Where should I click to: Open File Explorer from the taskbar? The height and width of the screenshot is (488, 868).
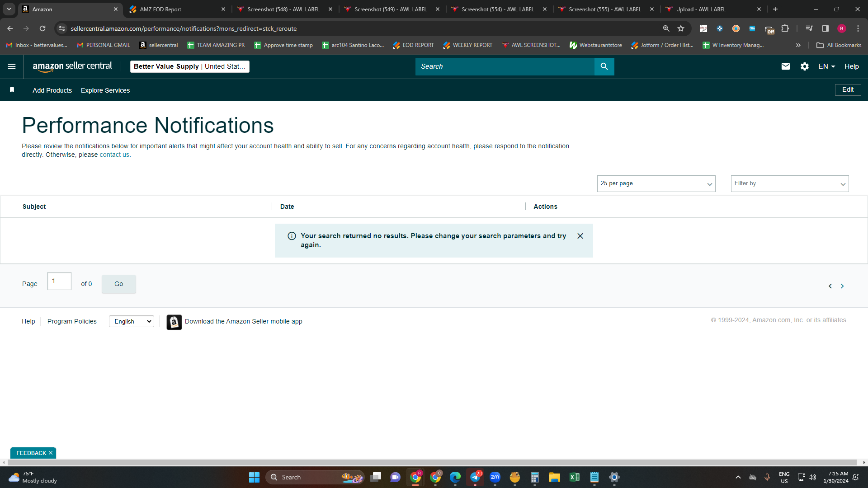click(555, 477)
